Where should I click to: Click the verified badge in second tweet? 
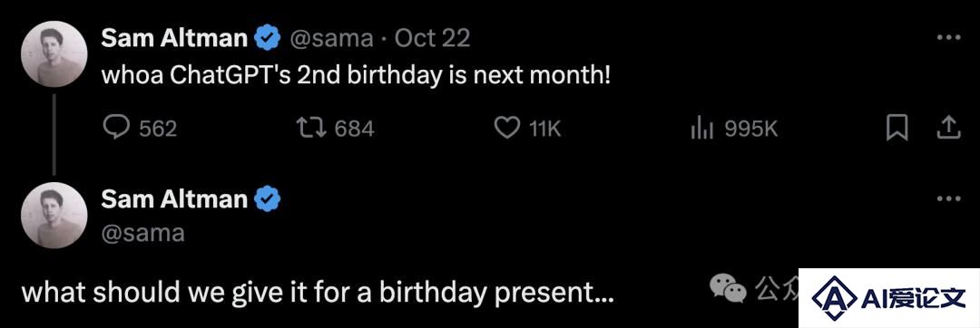[x=268, y=199]
